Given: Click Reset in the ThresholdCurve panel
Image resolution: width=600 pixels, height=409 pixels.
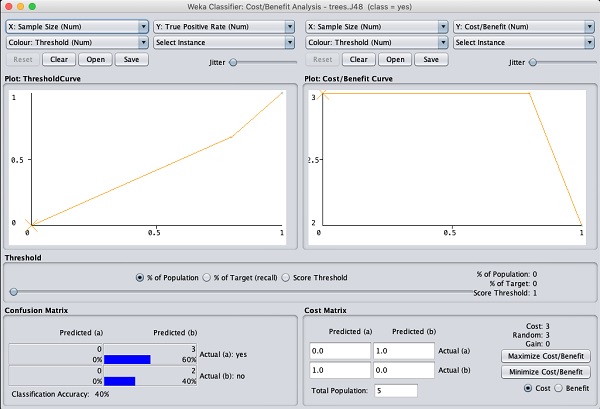Looking at the screenshot, I should (23, 60).
